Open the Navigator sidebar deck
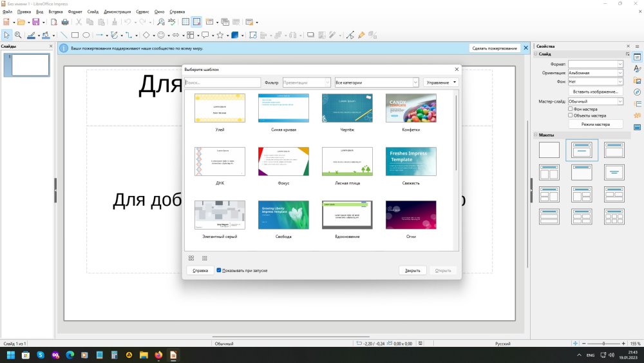The height and width of the screenshot is (363, 644). [x=637, y=92]
